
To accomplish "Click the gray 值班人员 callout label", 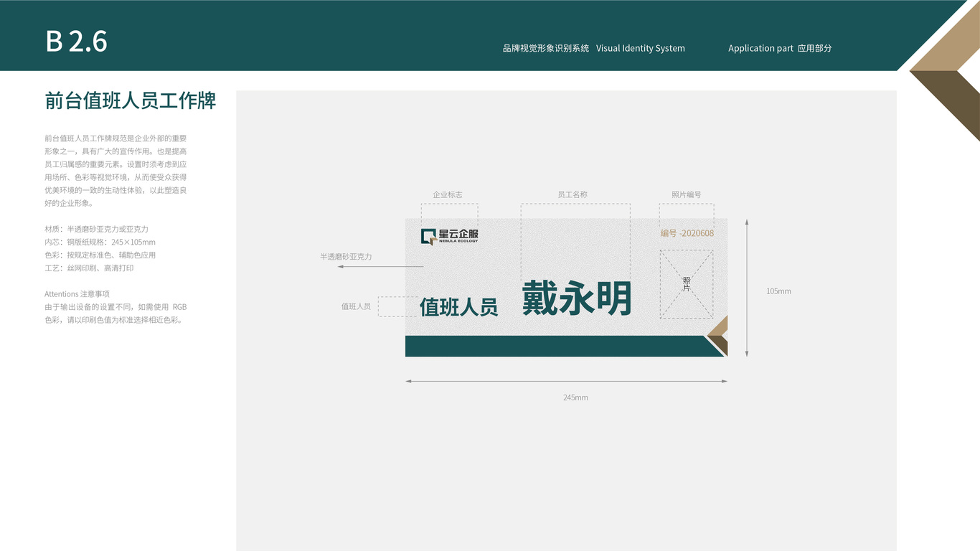I will 356,306.
